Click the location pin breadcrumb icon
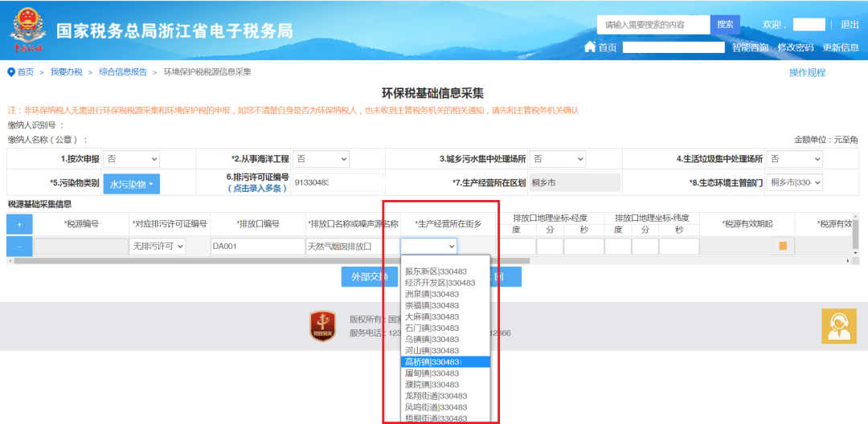The width and height of the screenshot is (868, 424). click(x=11, y=72)
